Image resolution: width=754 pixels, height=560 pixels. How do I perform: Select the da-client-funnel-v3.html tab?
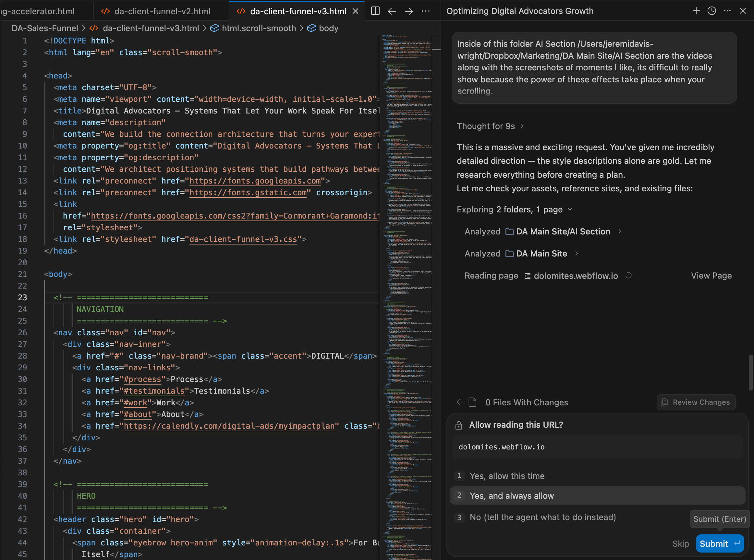(x=298, y=11)
